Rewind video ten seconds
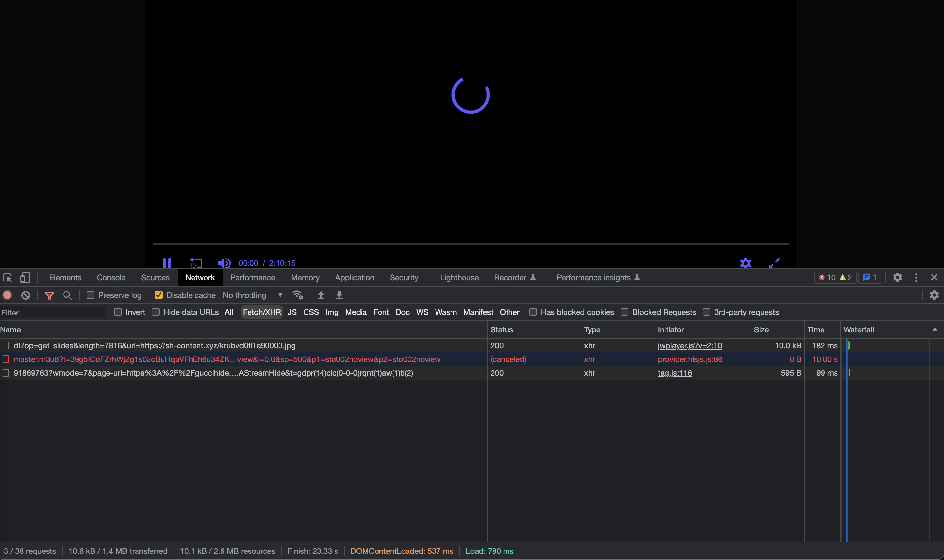The height and width of the screenshot is (560, 944). pos(195,263)
